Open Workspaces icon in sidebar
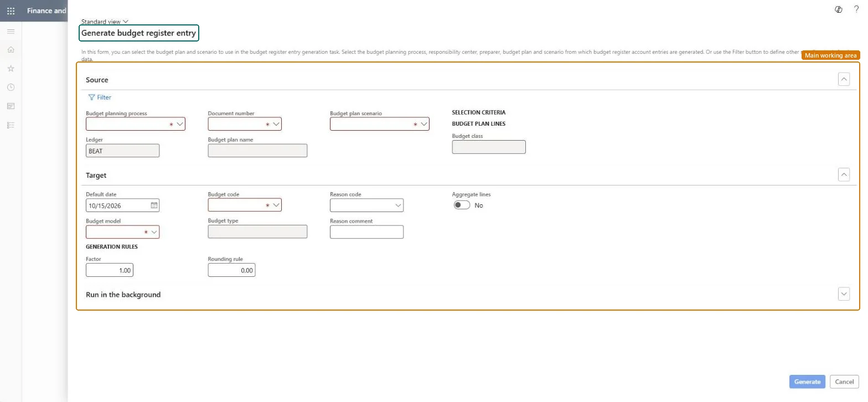The height and width of the screenshot is (402, 868). 11,106
